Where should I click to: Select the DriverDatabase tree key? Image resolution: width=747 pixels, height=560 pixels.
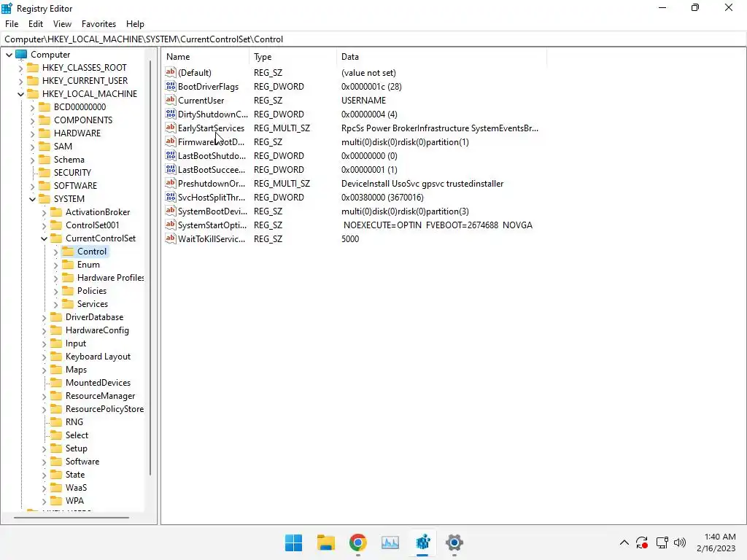94,317
